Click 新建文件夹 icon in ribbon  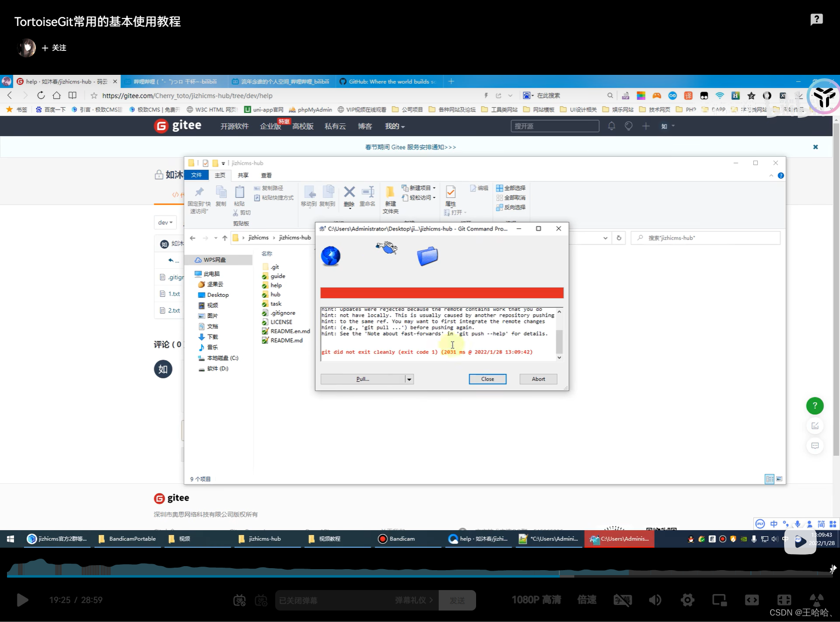coord(390,200)
